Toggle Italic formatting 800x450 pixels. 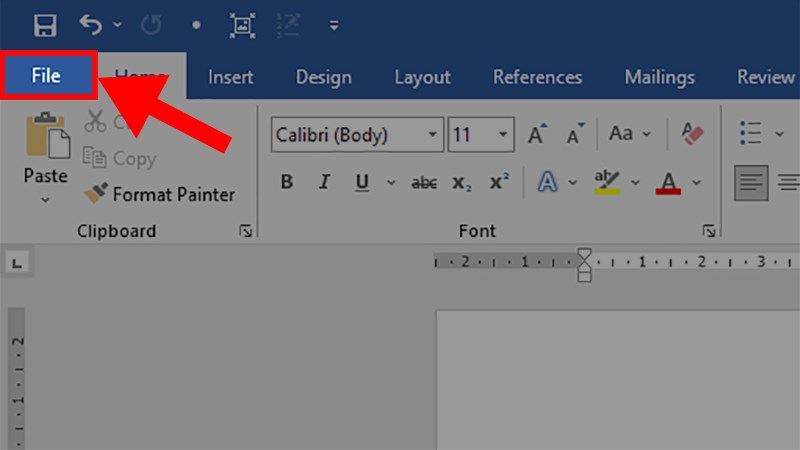point(324,182)
